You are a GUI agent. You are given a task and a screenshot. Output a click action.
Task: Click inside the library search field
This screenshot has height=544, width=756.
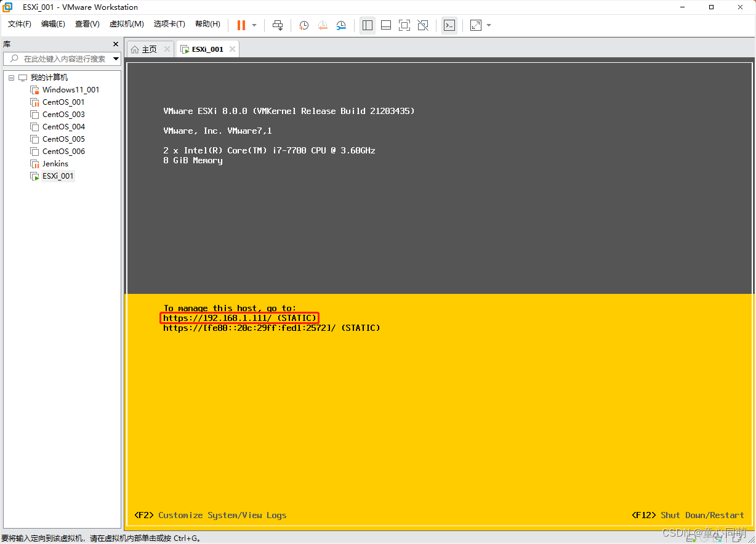(x=62, y=59)
